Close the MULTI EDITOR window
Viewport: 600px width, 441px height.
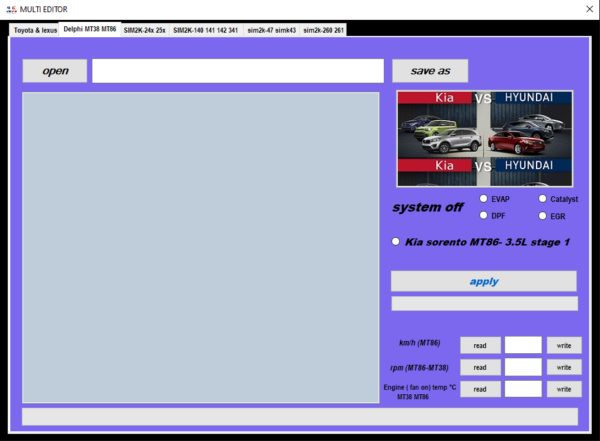click(589, 9)
